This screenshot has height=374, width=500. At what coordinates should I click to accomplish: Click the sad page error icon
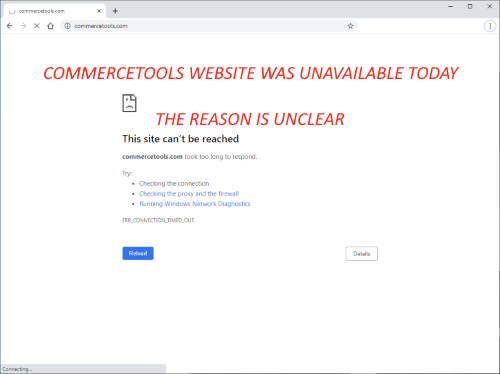pyautogui.click(x=129, y=103)
